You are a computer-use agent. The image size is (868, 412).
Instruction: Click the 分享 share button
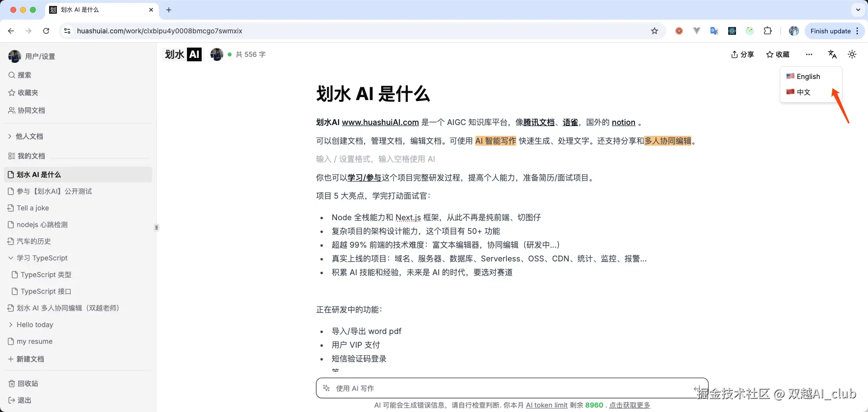coord(742,54)
